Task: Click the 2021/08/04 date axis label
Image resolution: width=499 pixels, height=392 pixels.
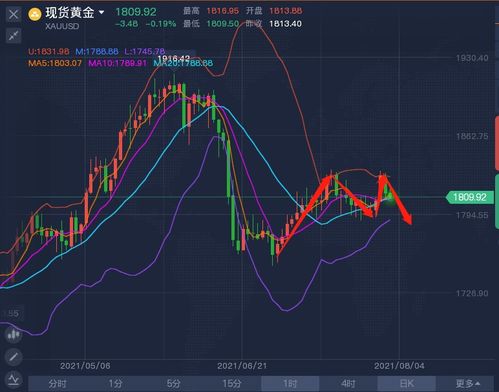Action: pyautogui.click(x=399, y=366)
